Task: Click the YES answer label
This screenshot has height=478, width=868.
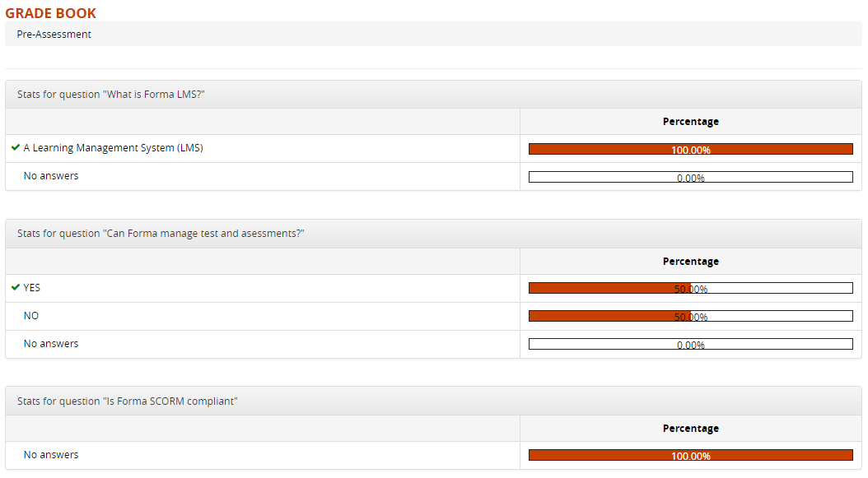Action: coord(32,287)
